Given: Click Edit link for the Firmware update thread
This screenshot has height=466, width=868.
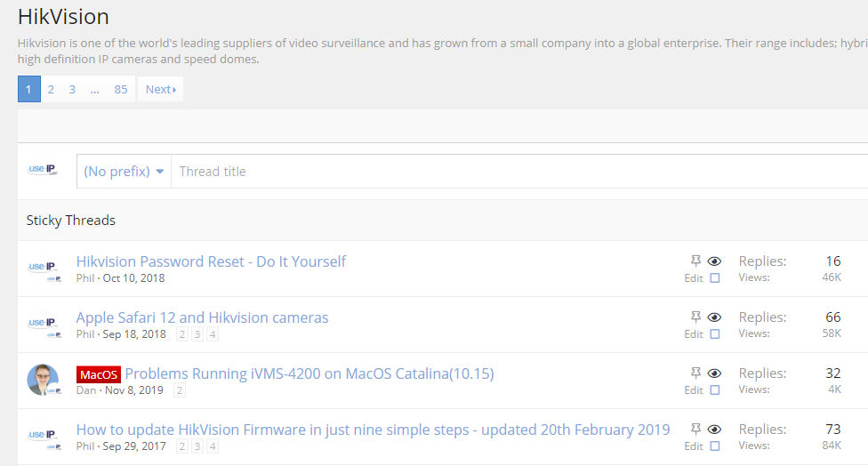Looking at the screenshot, I should point(694,446).
